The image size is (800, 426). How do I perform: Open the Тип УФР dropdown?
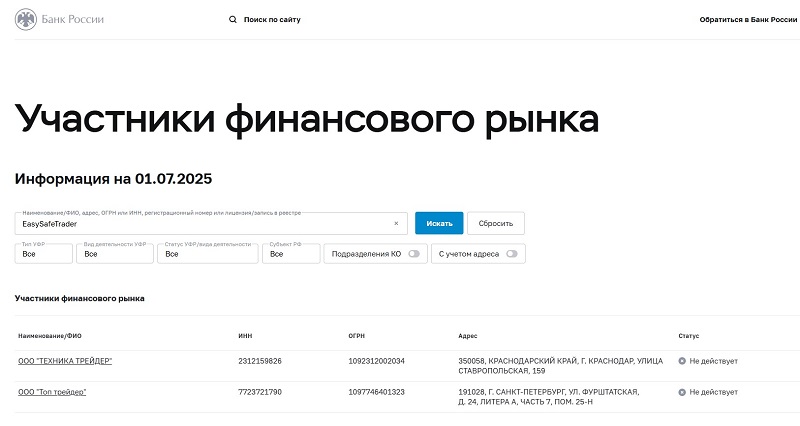click(x=43, y=254)
